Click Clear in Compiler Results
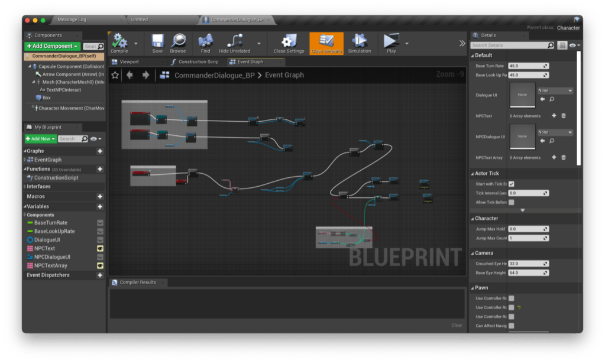The image size is (605, 364). tap(457, 325)
